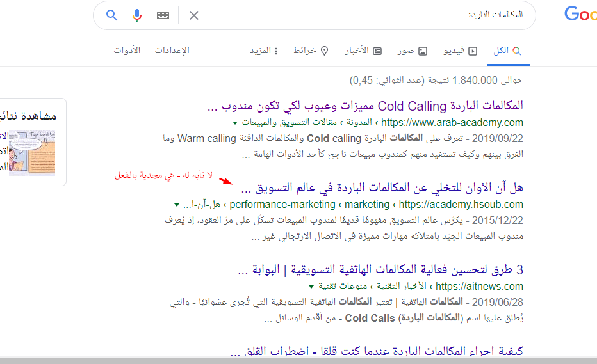
Task: Open the المزيد more menu
Action: point(264,51)
